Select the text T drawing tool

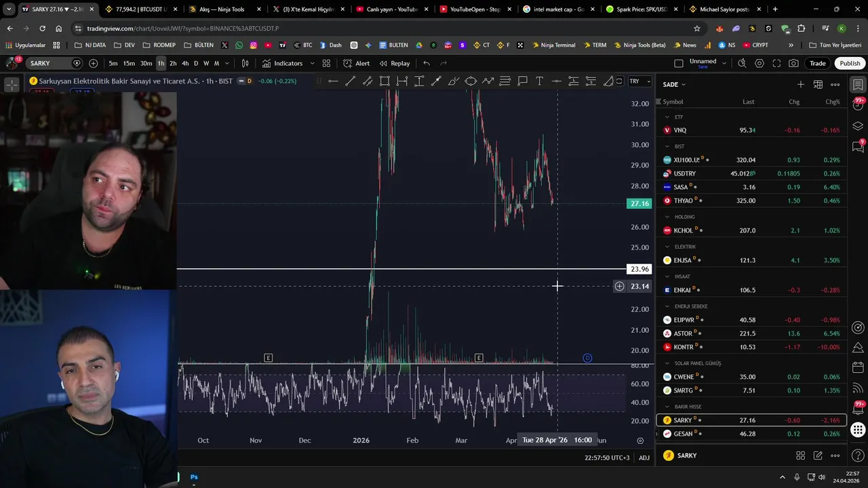[539, 81]
